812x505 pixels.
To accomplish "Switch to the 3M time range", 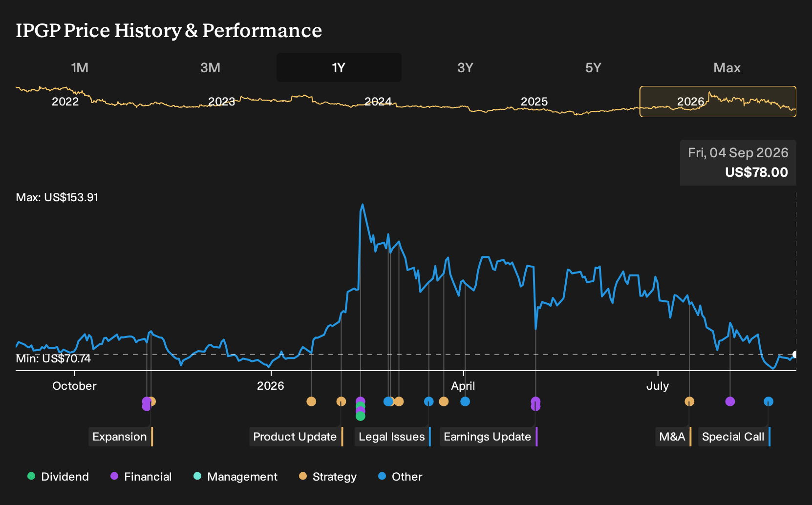I will click(210, 67).
